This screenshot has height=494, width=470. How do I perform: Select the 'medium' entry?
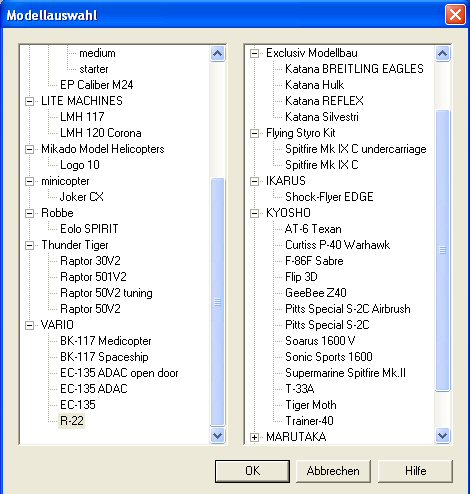coord(97,53)
